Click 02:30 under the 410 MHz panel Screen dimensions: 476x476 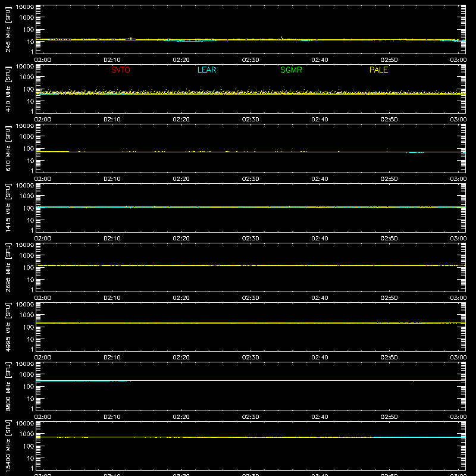(x=250, y=120)
